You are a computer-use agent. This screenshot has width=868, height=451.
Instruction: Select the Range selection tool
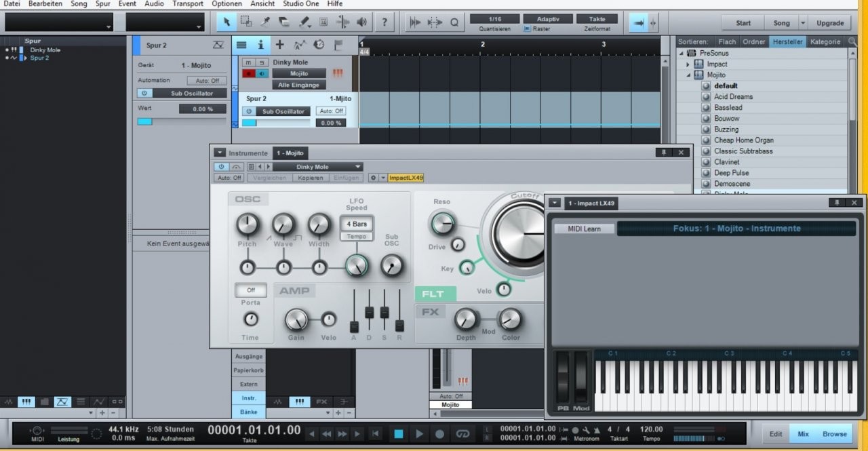(x=246, y=22)
